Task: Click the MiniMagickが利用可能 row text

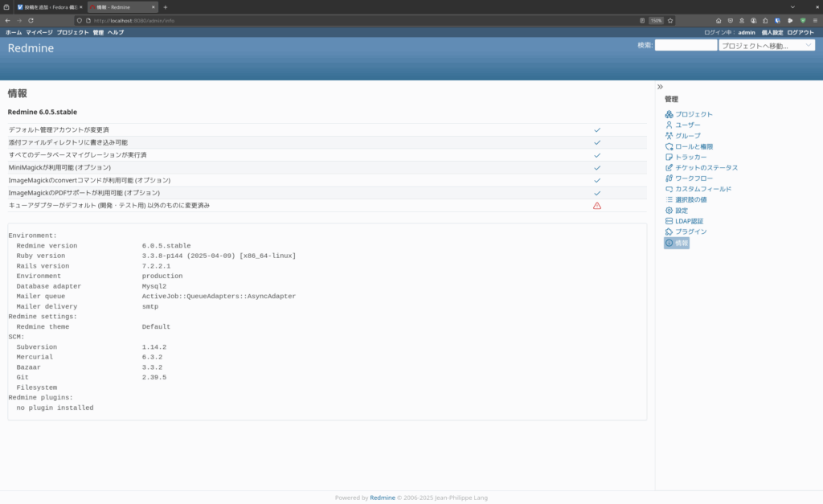Action: [59, 167]
